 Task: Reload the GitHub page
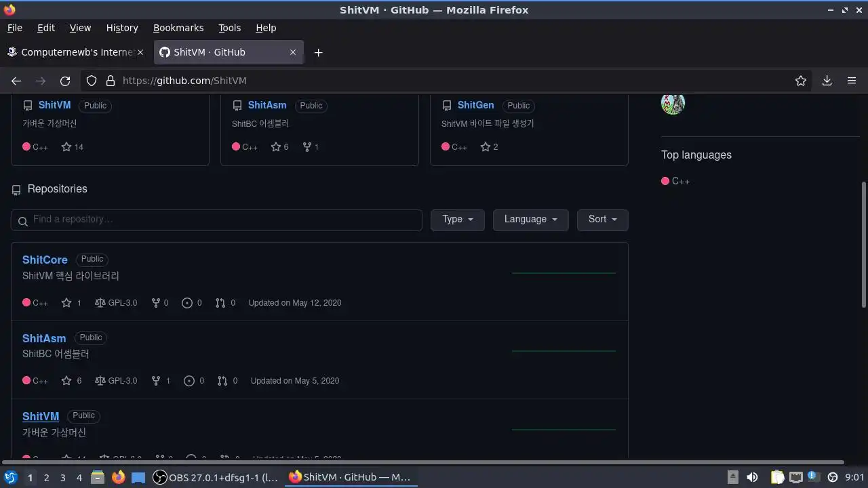point(65,81)
